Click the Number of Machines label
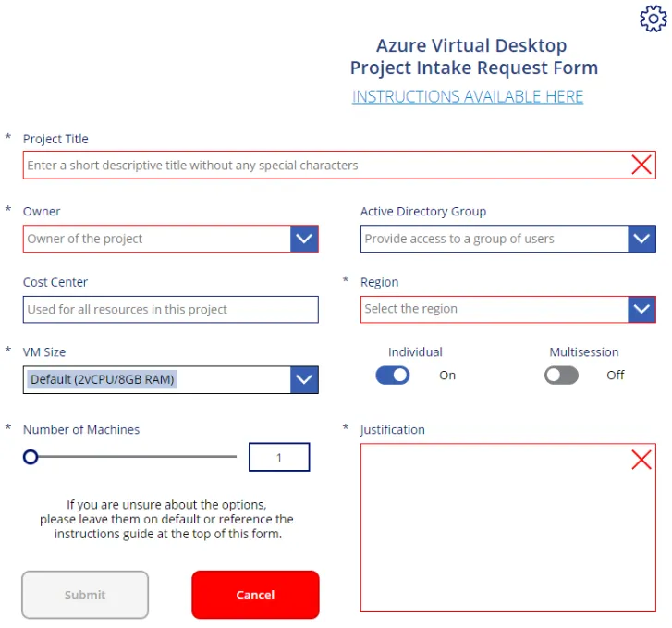This screenshot has width=672, height=628. point(81,429)
